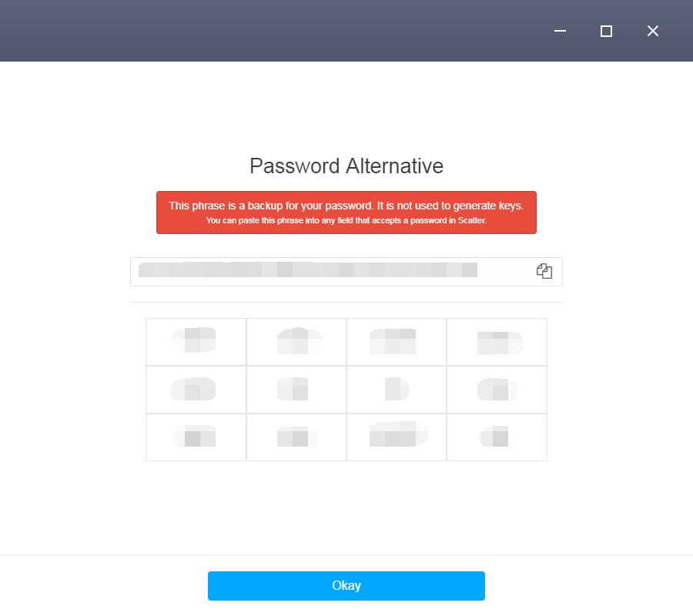
Task: Select the third word cell in bottom row
Action: point(397,437)
